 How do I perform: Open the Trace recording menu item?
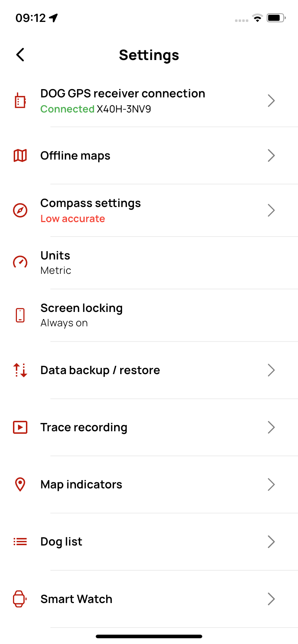point(84,427)
